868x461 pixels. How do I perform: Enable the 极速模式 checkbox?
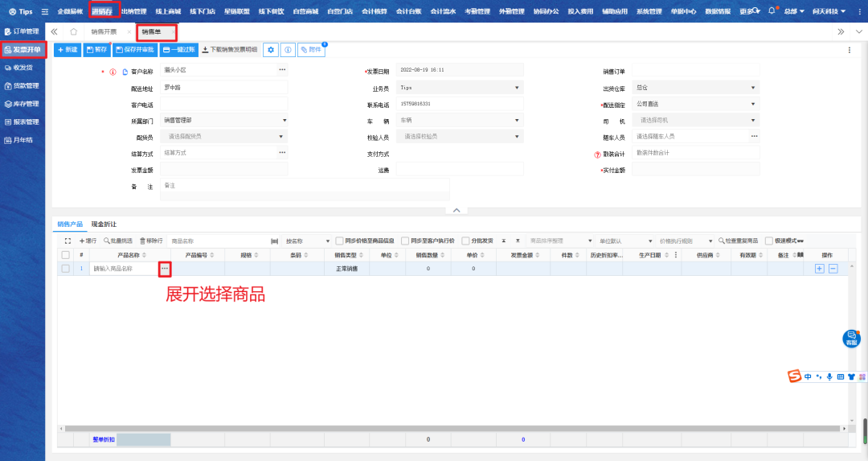click(769, 241)
